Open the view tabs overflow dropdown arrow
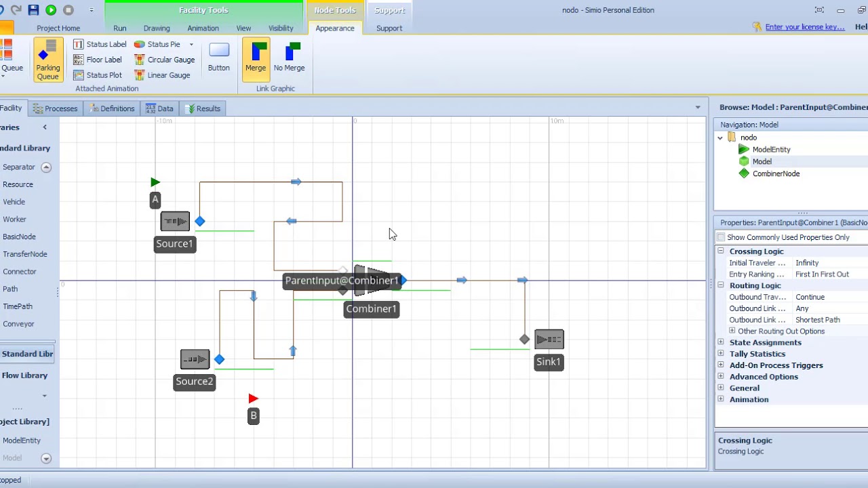Screen dimensions: 868x488 698,108
